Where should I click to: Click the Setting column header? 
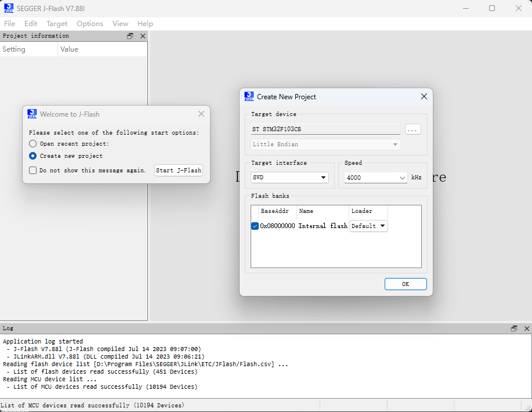coord(29,49)
